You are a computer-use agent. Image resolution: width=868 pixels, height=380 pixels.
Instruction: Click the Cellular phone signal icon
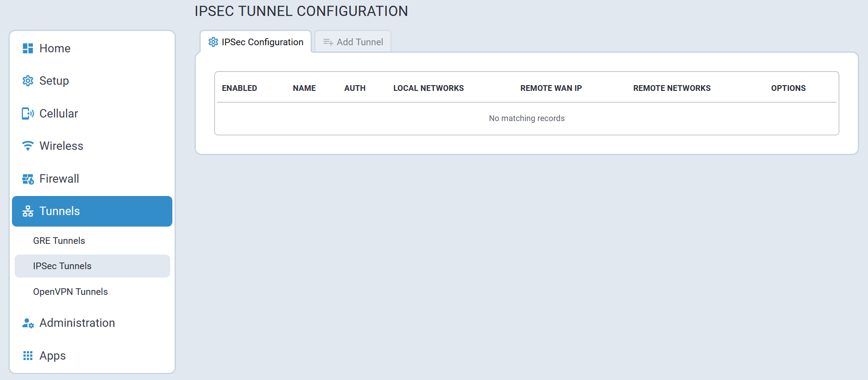coord(28,114)
